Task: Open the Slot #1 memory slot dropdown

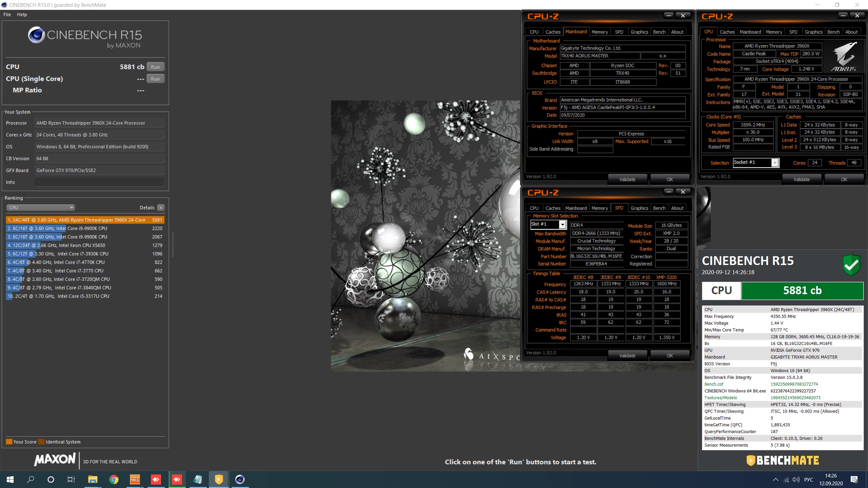Action: (x=563, y=224)
